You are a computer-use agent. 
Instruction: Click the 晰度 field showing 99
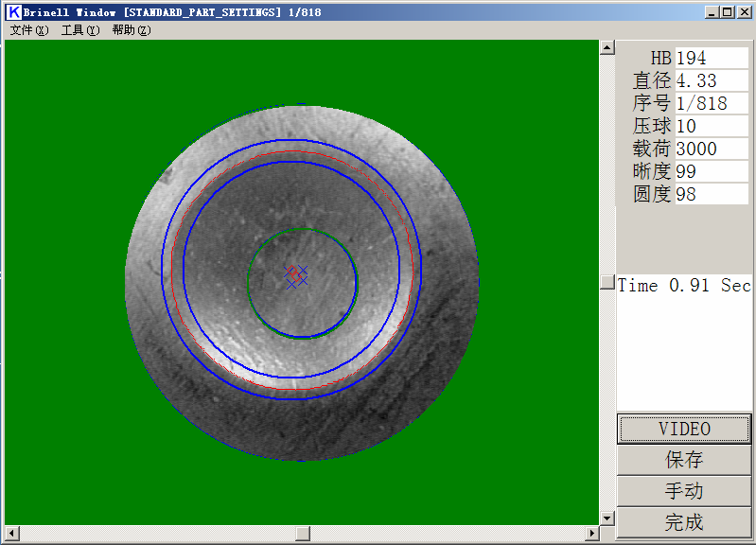click(x=711, y=171)
